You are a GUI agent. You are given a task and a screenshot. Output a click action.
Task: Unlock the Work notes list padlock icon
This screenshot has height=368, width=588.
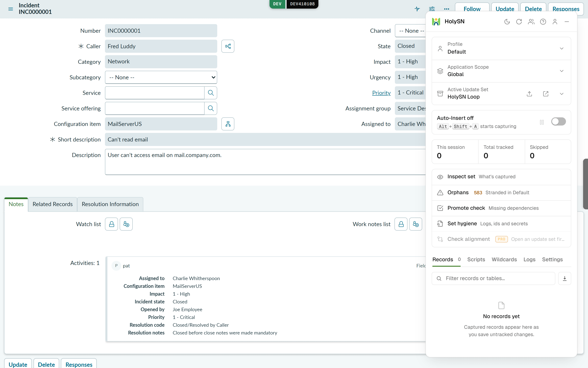pyautogui.click(x=401, y=224)
